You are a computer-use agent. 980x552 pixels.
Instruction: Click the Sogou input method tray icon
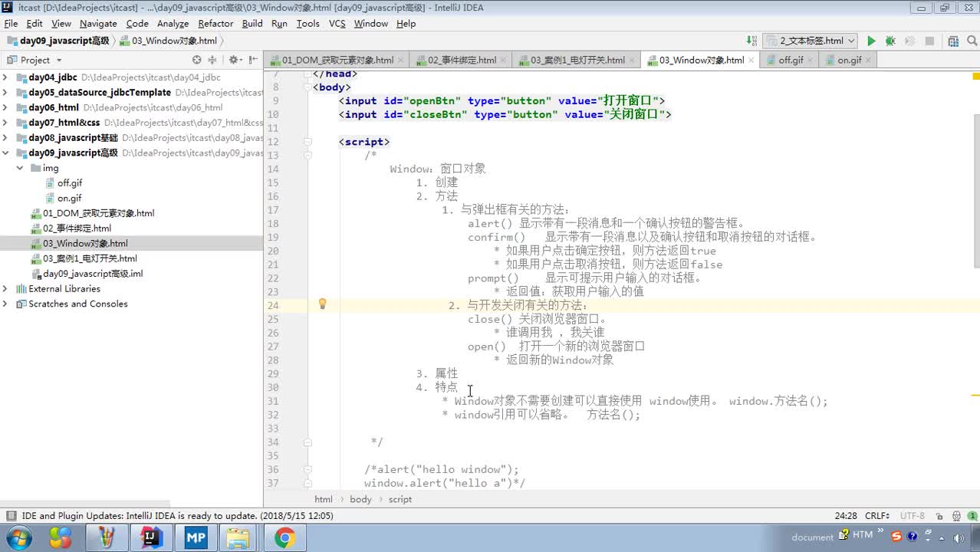point(896,536)
